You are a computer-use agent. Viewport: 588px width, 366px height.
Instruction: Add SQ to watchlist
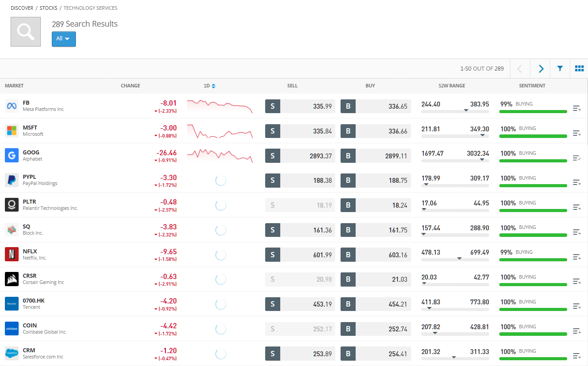click(577, 232)
